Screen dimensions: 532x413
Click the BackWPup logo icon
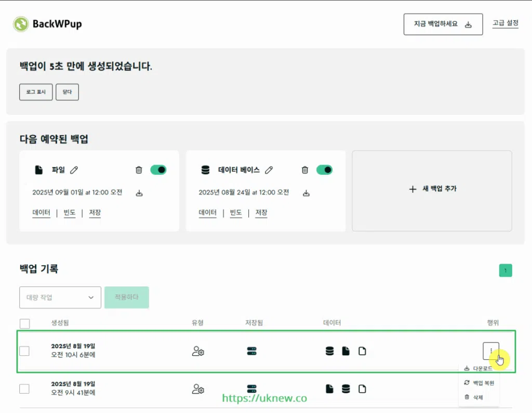(20, 23)
